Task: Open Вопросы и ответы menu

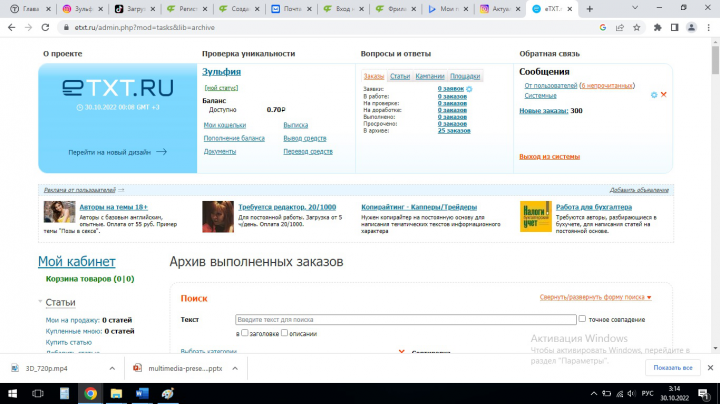Action: coord(396,54)
